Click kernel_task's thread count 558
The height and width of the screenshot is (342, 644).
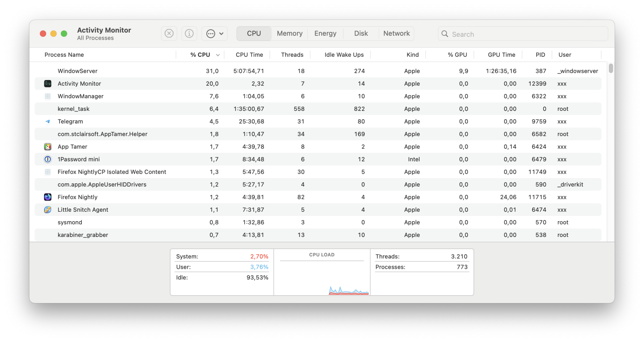[299, 109]
